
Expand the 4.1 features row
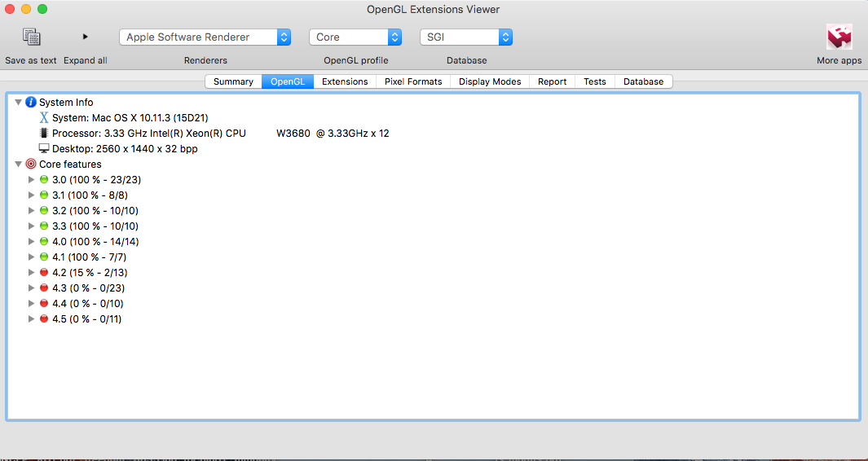pyautogui.click(x=32, y=257)
